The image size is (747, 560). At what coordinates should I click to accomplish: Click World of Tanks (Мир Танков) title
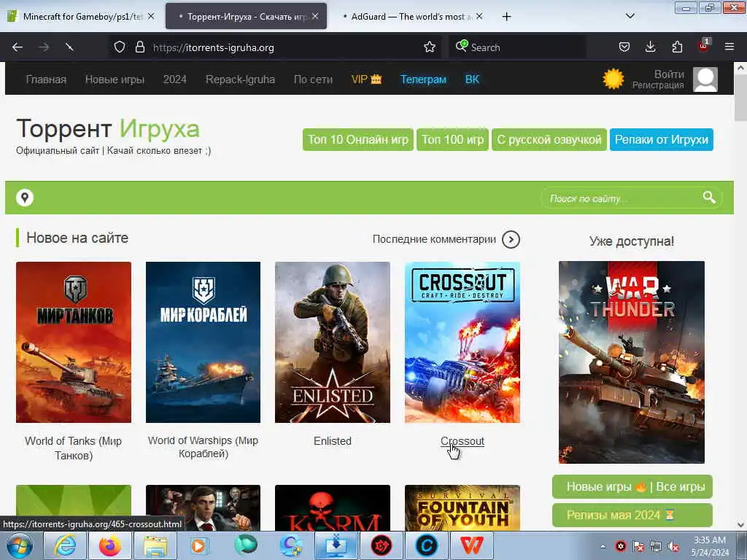pos(74,448)
